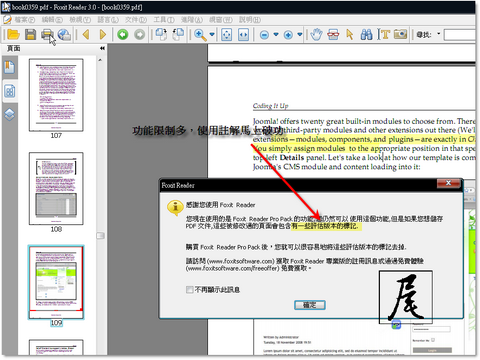Open the Pages thumbnails panel icon
This screenshot has width=480, height=360.
click(9, 91)
